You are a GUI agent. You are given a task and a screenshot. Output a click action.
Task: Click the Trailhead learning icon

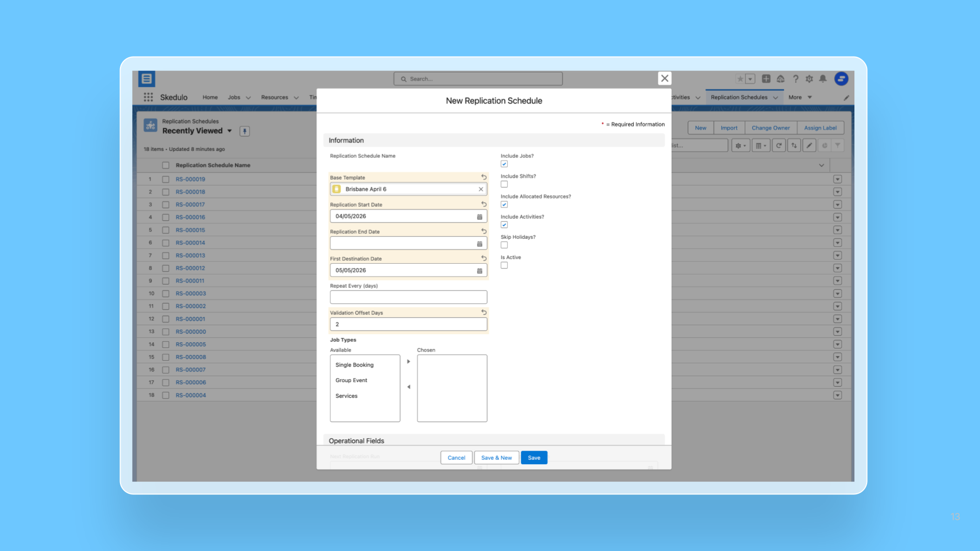780,79
